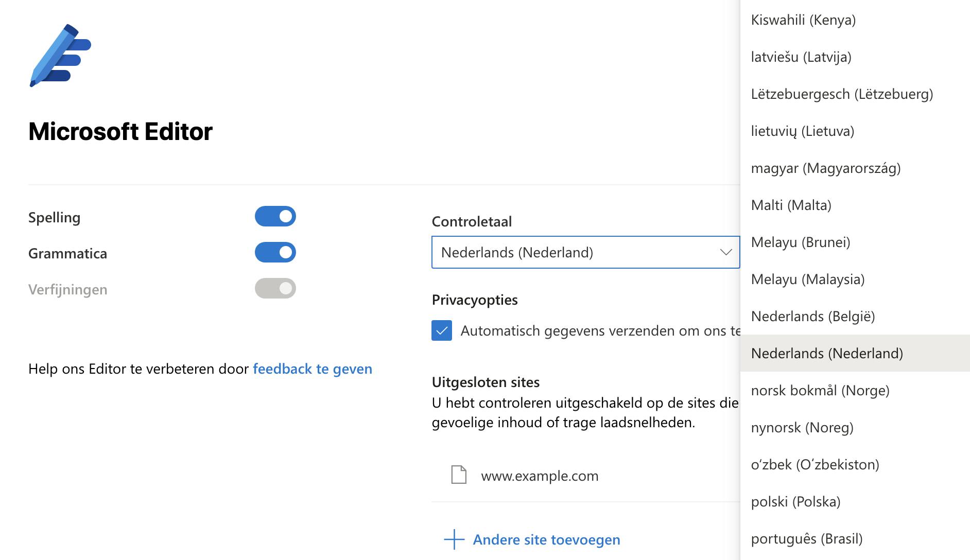
Task: Click the Nederlands (Nederland) combo box field
Action: [577, 252]
